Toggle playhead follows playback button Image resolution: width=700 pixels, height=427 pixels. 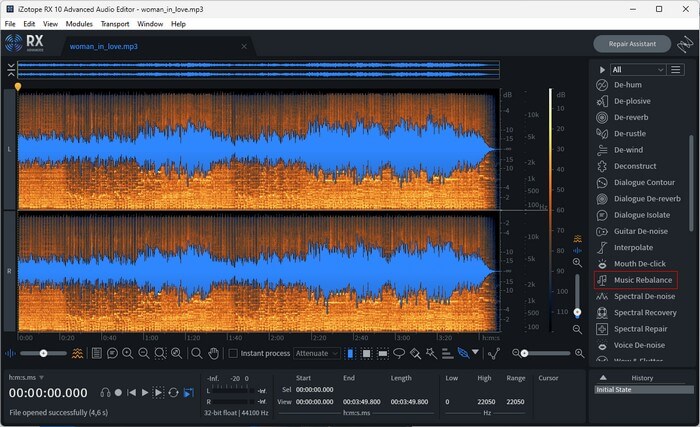(189, 393)
